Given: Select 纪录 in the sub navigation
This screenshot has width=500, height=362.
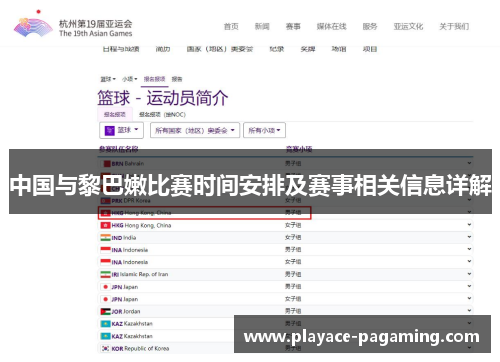Looking at the screenshot, I should pyautogui.click(x=277, y=49).
